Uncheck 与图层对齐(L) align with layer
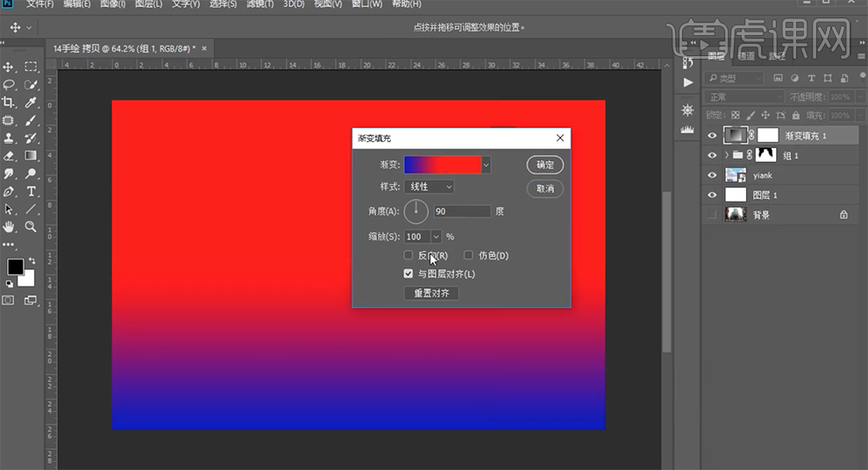The width and height of the screenshot is (868, 470). 408,274
